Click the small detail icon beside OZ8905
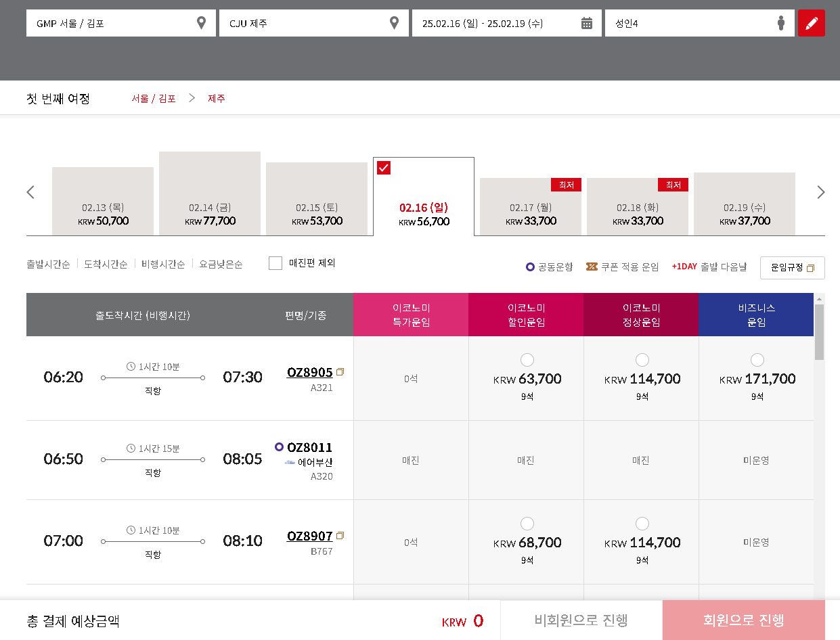The height and width of the screenshot is (640, 840). (339, 371)
